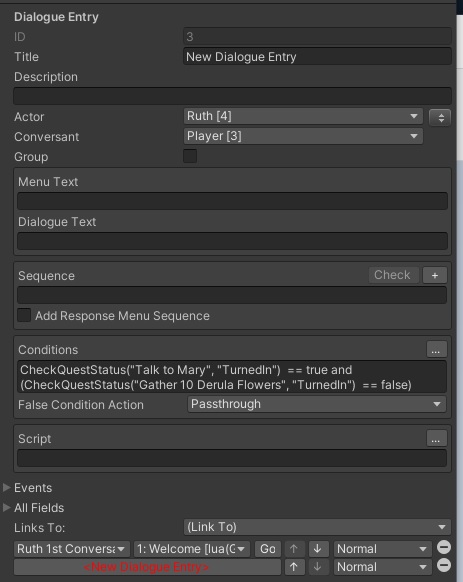Click into the Dialogue Text field
463x582 pixels.
(x=232, y=241)
